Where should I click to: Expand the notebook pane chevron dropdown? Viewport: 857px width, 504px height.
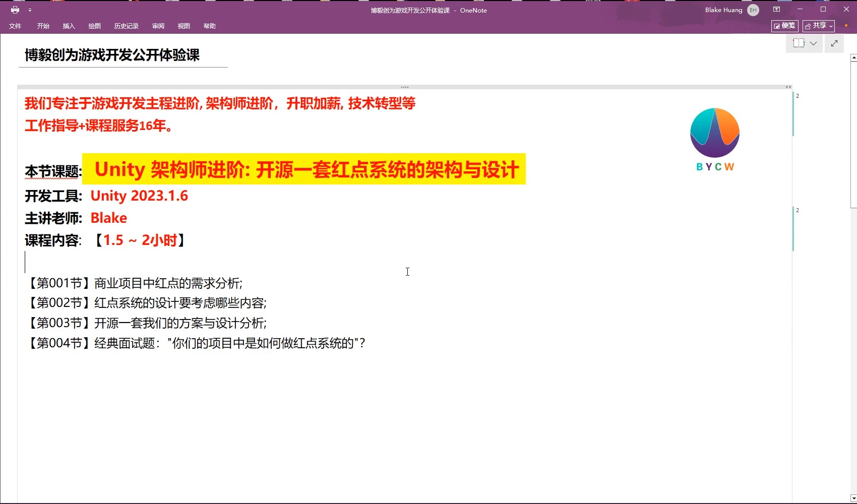click(x=813, y=43)
